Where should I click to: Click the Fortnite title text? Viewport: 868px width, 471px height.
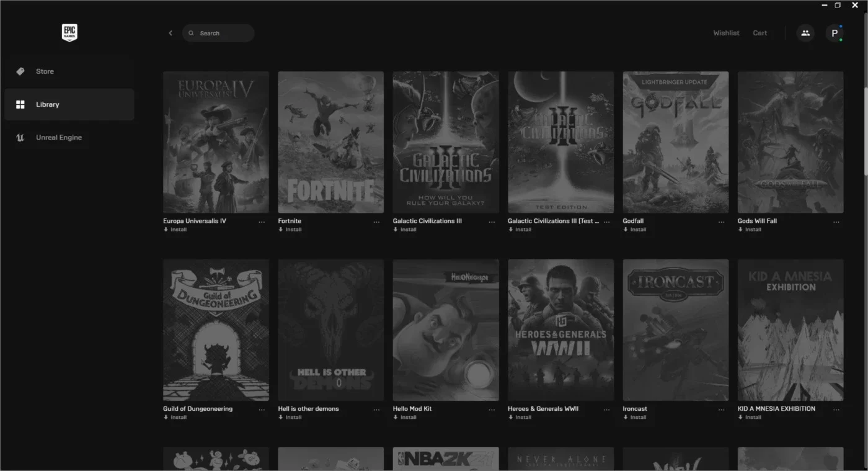point(290,221)
